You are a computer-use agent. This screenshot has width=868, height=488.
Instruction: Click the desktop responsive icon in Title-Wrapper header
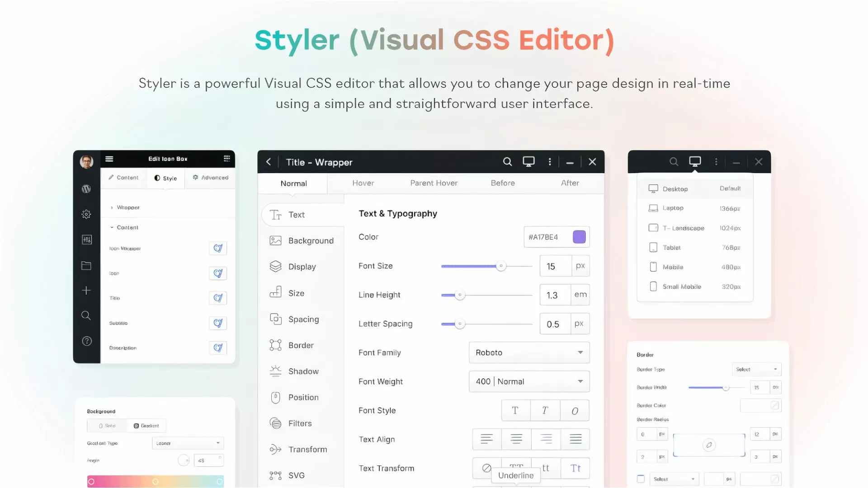pyautogui.click(x=528, y=162)
